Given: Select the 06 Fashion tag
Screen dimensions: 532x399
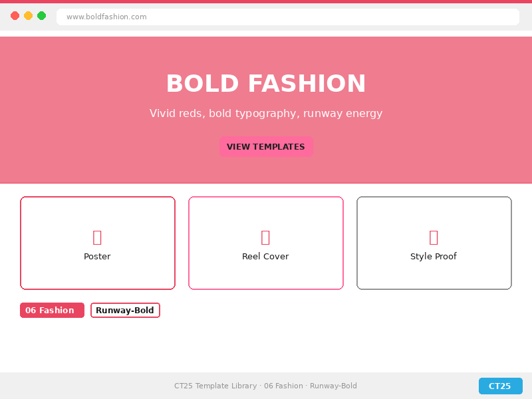Looking at the screenshot, I should click(52, 310).
